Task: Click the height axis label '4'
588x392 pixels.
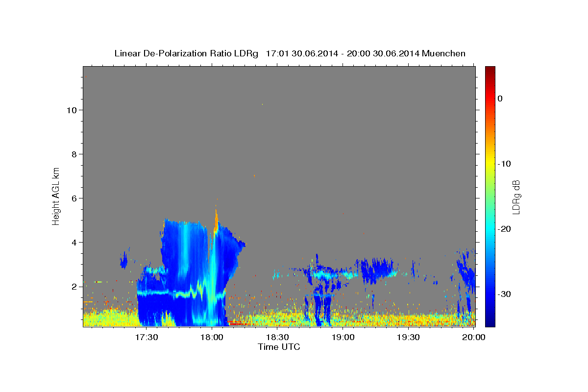Action: tap(74, 243)
